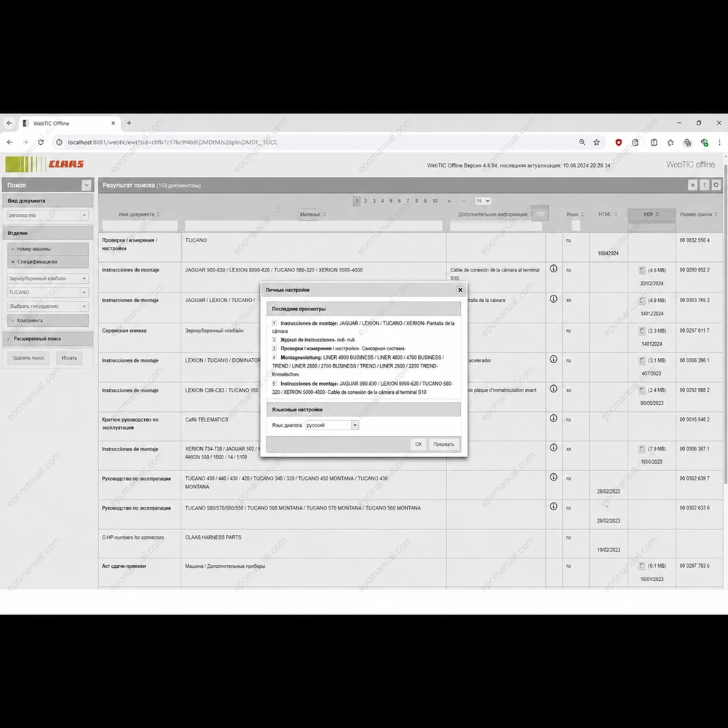Open the 4.9 MB PDF file icon
Screen dimensions: 728x728
coord(641,301)
